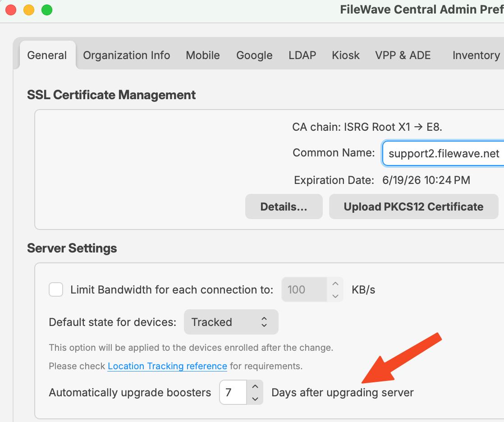The image size is (504, 422).
Task: Click the Details button for the SSL certificate
Action: tap(284, 206)
